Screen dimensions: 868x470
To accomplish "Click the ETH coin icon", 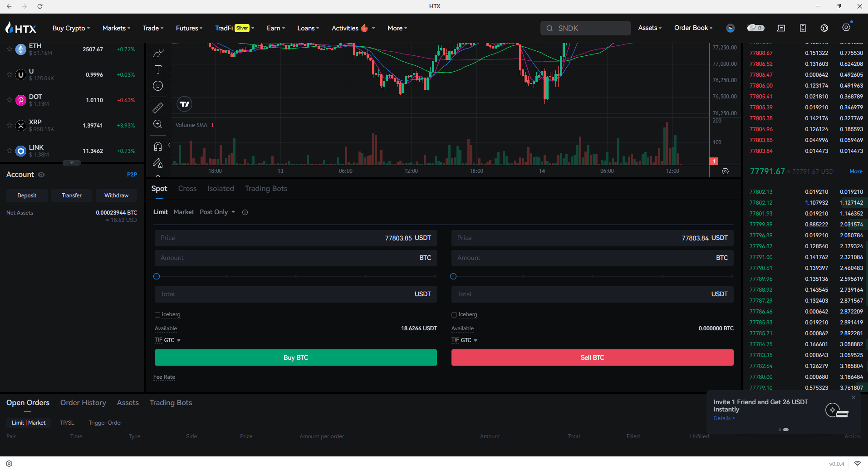I will coord(21,49).
